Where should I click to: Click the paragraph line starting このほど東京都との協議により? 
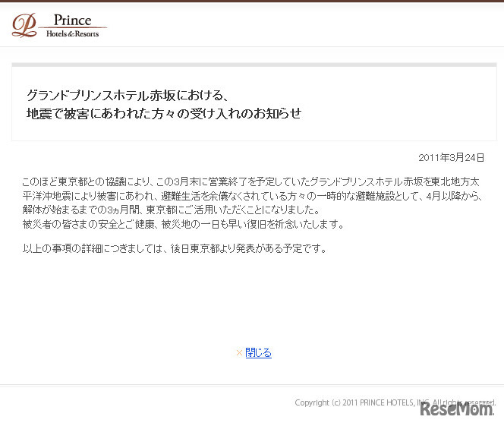coord(250,182)
